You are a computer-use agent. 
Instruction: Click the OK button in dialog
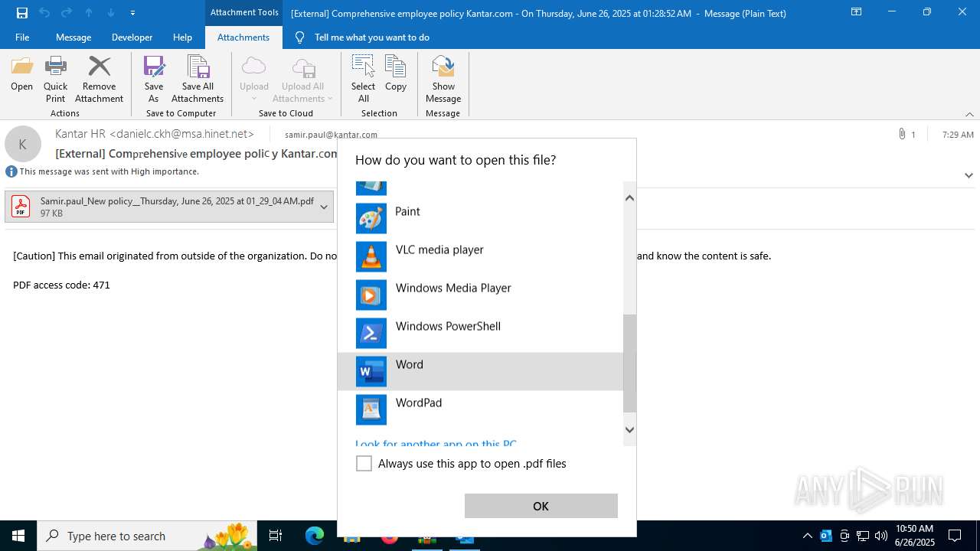541,506
